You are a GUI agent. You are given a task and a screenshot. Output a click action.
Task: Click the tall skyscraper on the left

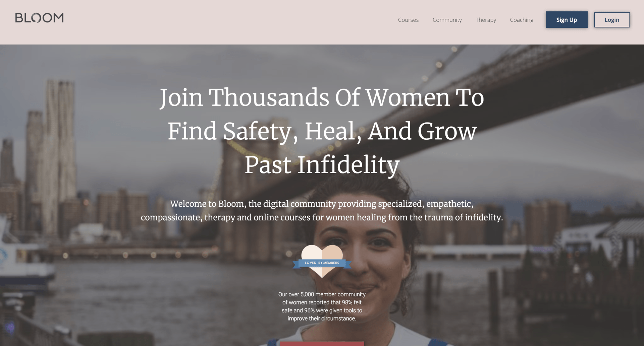[60, 141]
